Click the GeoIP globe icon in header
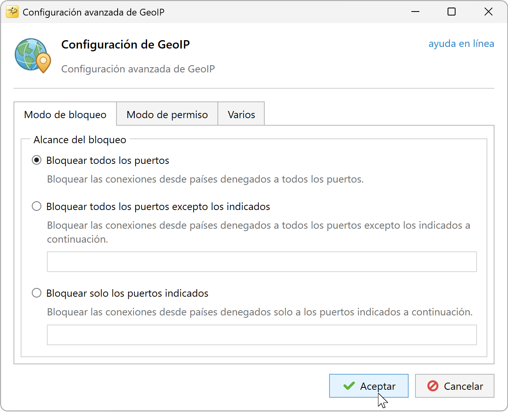Screen dimensions: 508x420 [33, 55]
